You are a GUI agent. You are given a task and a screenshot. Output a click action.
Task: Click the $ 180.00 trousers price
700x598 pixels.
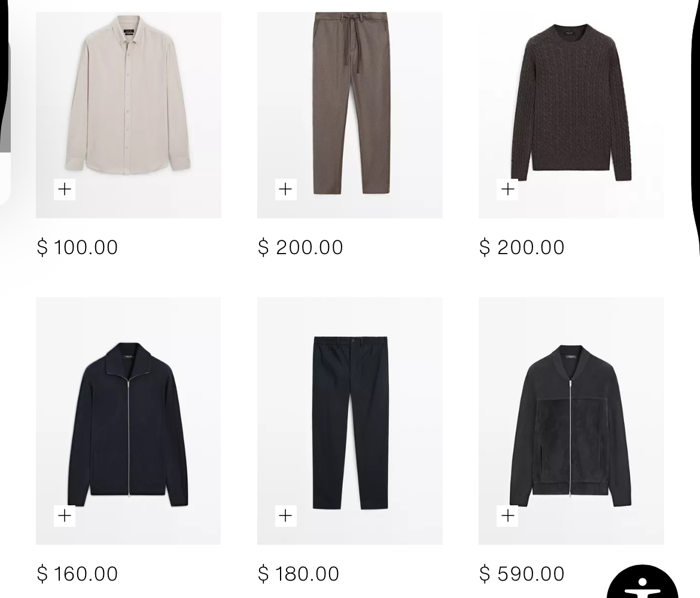299,574
